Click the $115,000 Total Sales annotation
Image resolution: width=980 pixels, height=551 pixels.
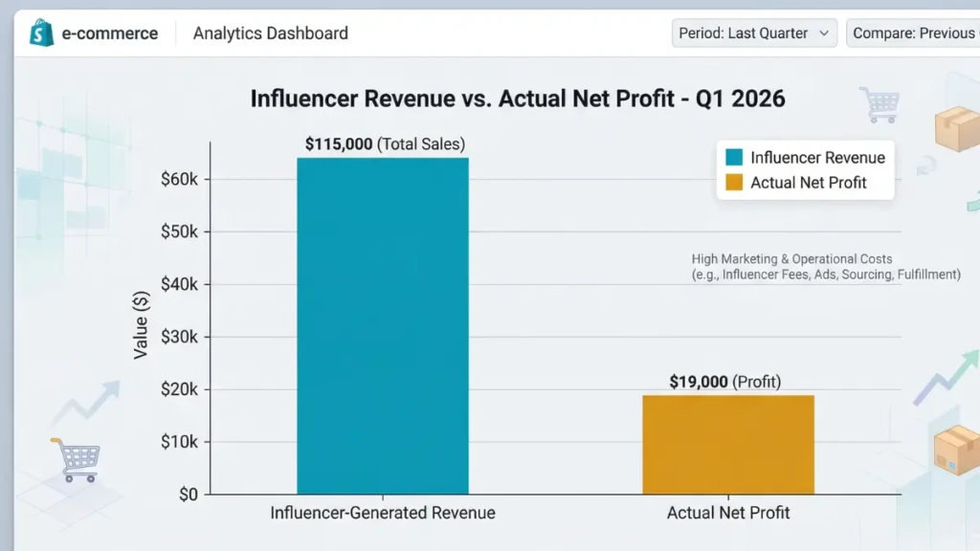[x=385, y=143]
